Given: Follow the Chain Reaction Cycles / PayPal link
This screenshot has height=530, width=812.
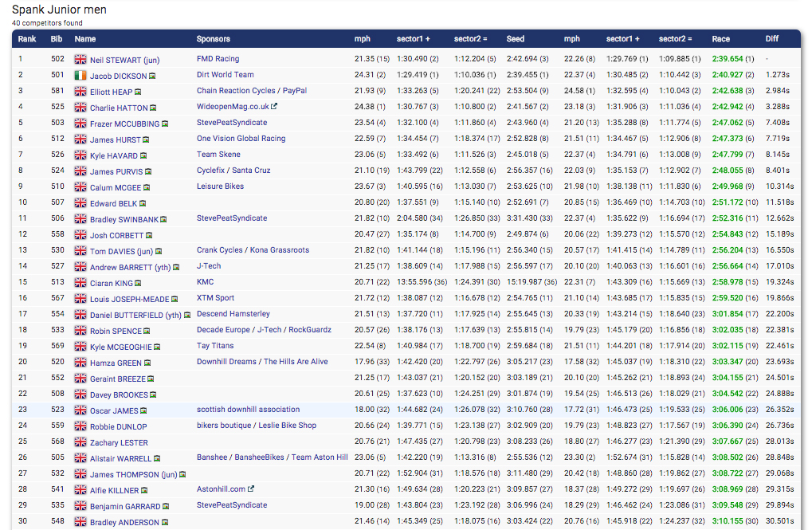Looking at the screenshot, I should pyautogui.click(x=251, y=91).
